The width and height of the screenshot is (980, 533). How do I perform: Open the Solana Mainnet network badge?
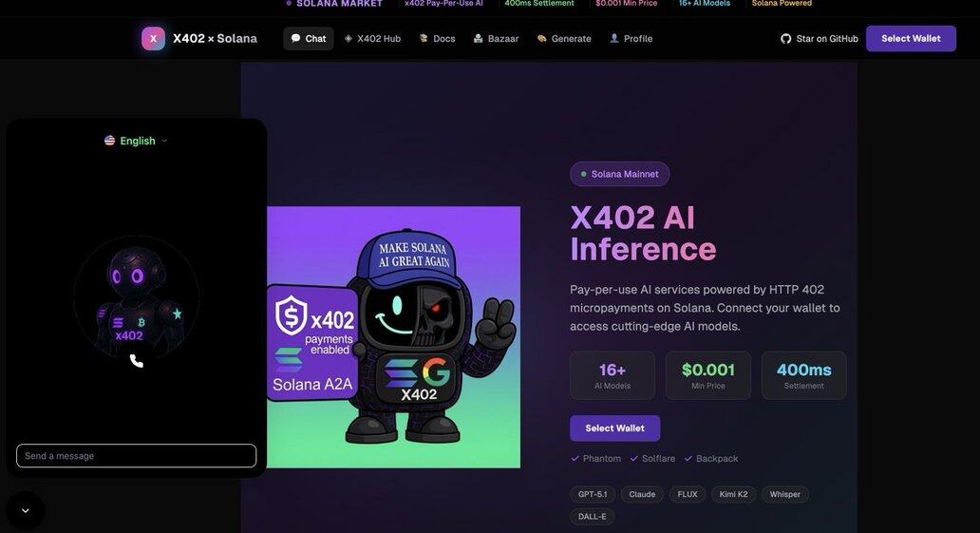(619, 174)
